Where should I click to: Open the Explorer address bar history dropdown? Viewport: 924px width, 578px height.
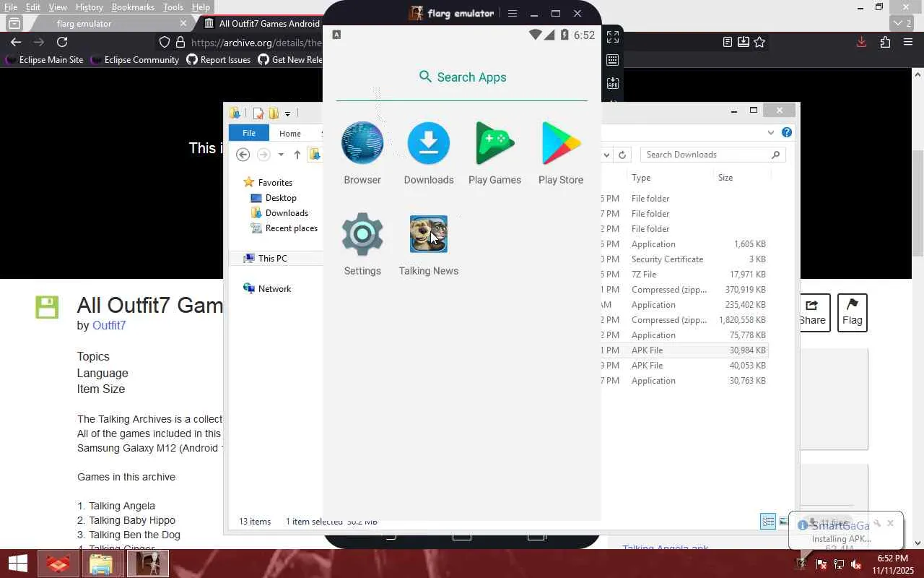(x=606, y=155)
